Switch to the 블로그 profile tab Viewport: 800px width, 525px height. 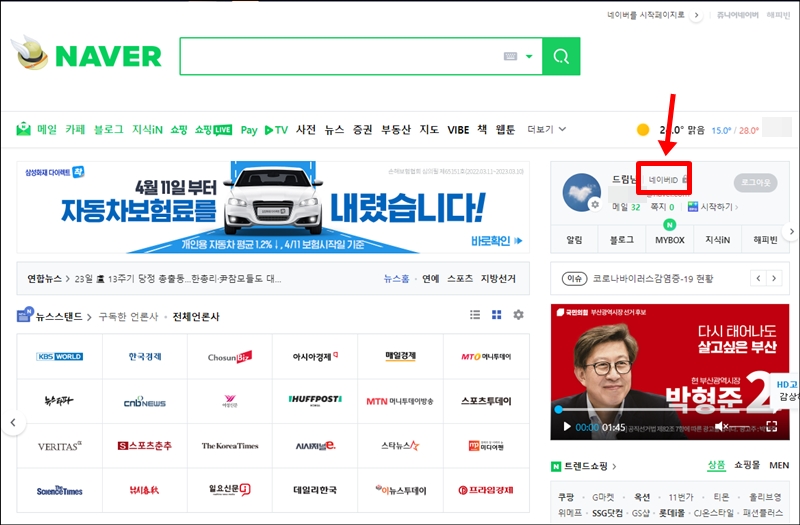point(621,240)
